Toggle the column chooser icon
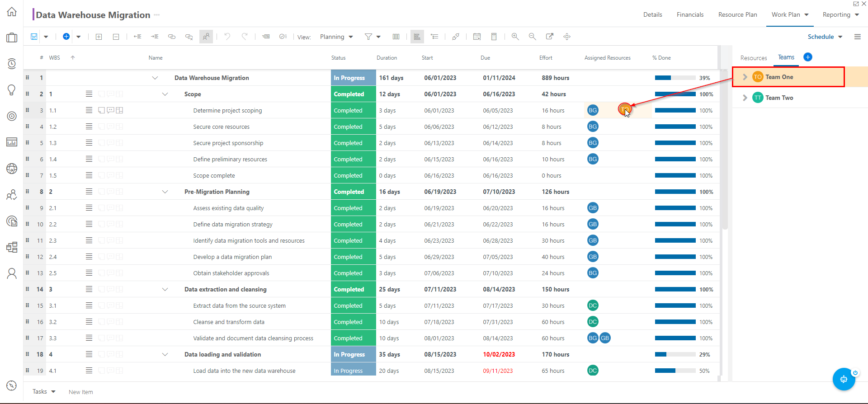This screenshot has height=404, width=868. pyautogui.click(x=396, y=37)
